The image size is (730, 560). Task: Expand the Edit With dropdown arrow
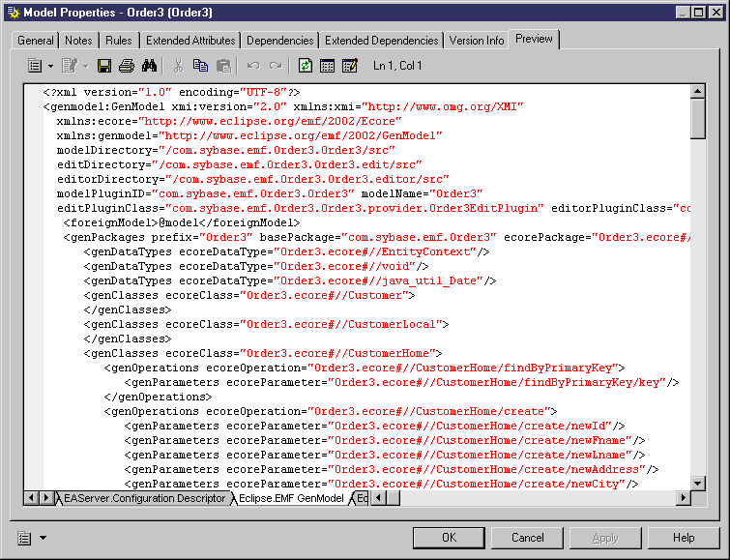pos(85,66)
